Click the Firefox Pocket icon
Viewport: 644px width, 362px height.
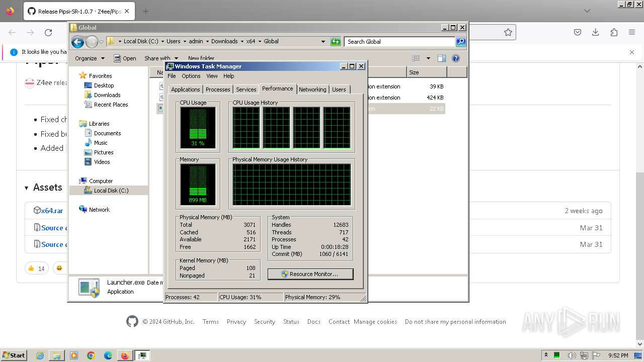click(x=578, y=32)
